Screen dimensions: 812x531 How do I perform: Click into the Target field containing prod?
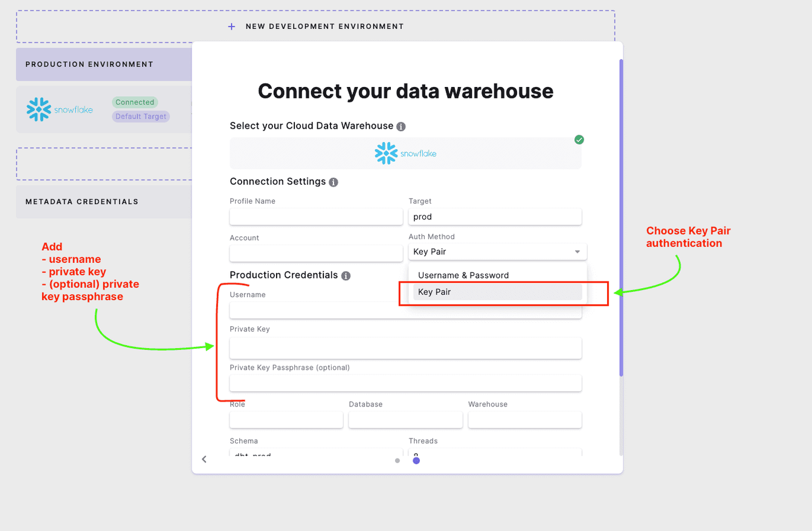[495, 217]
